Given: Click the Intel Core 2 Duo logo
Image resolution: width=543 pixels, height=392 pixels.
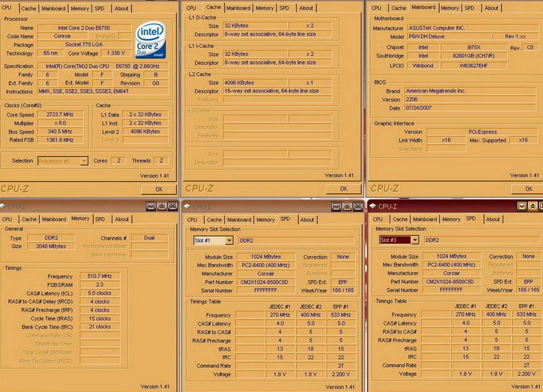Looking at the screenshot, I should (x=151, y=40).
